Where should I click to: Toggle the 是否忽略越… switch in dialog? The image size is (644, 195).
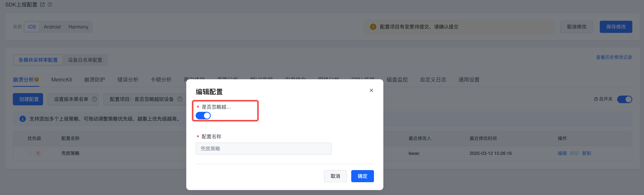203,116
